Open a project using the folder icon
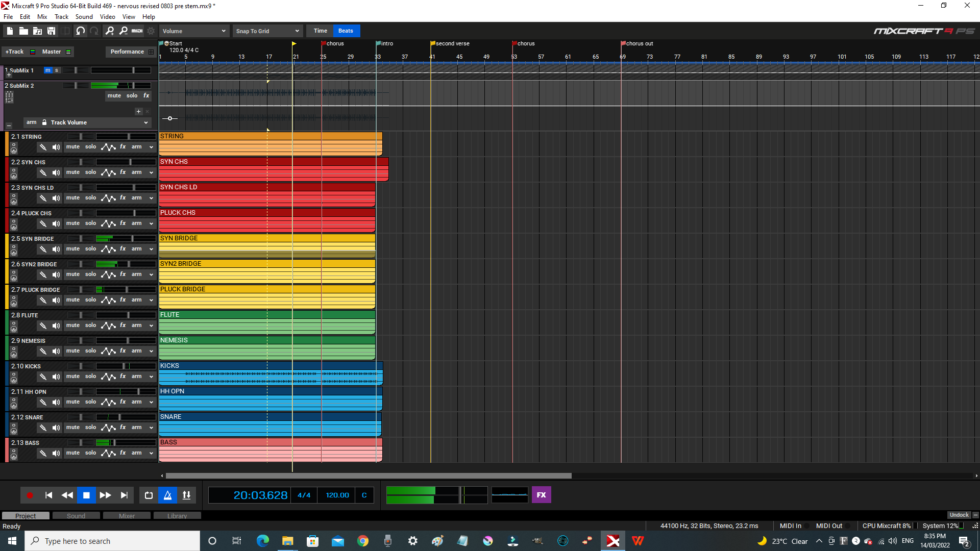Viewport: 980px width, 551px height. click(23, 31)
